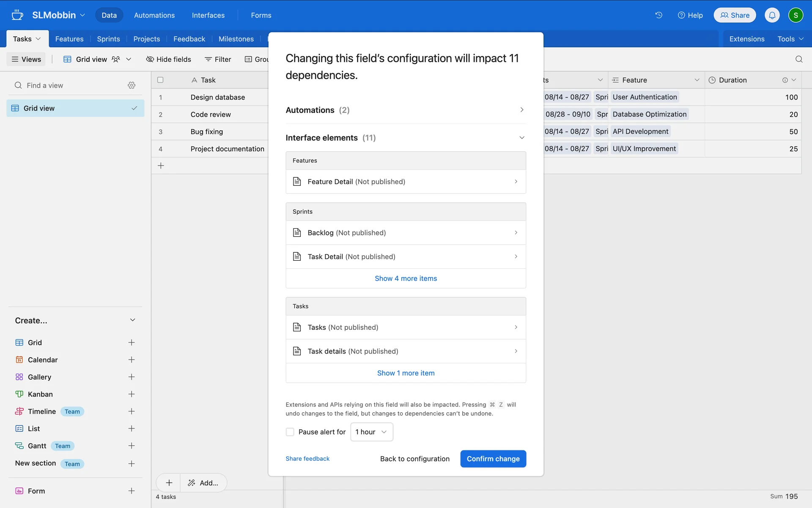Click the Confirm change button
This screenshot has width=812, height=508.
[493, 459]
